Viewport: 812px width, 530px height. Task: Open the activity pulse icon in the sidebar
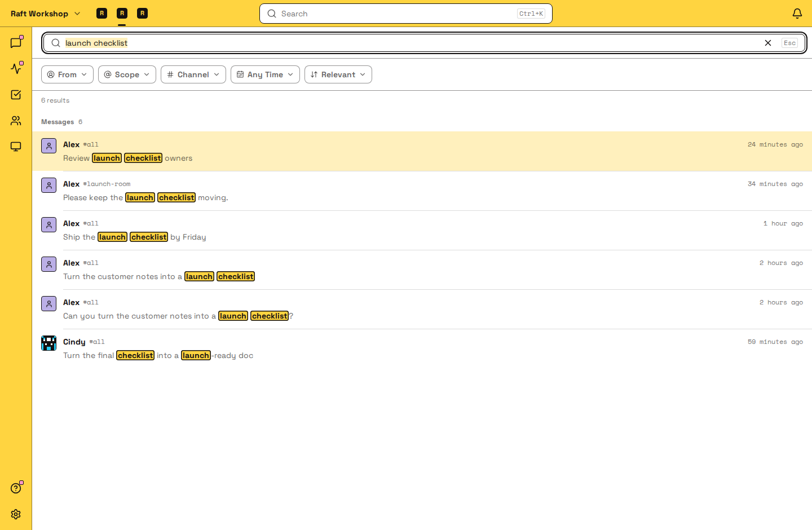coord(16,68)
